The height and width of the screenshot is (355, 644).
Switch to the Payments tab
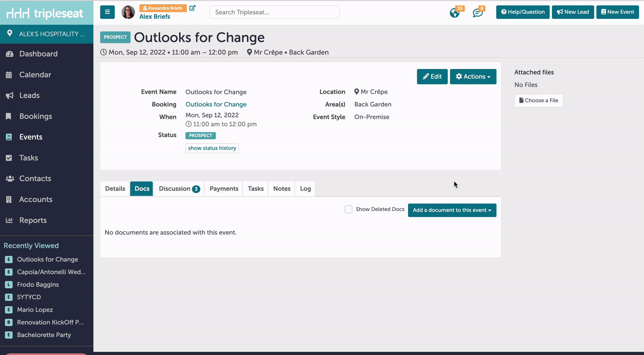tap(224, 189)
